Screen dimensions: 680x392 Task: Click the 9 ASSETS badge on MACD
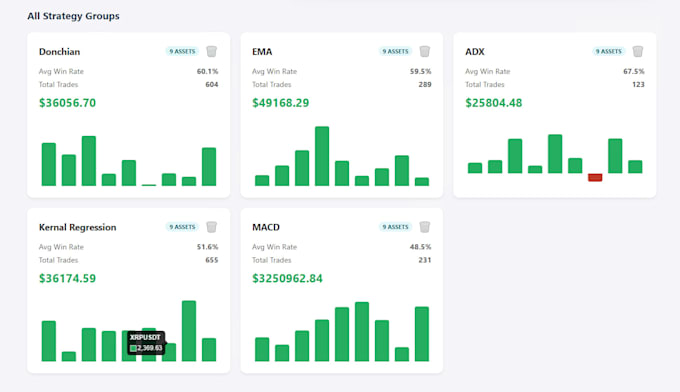tap(396, 227)
